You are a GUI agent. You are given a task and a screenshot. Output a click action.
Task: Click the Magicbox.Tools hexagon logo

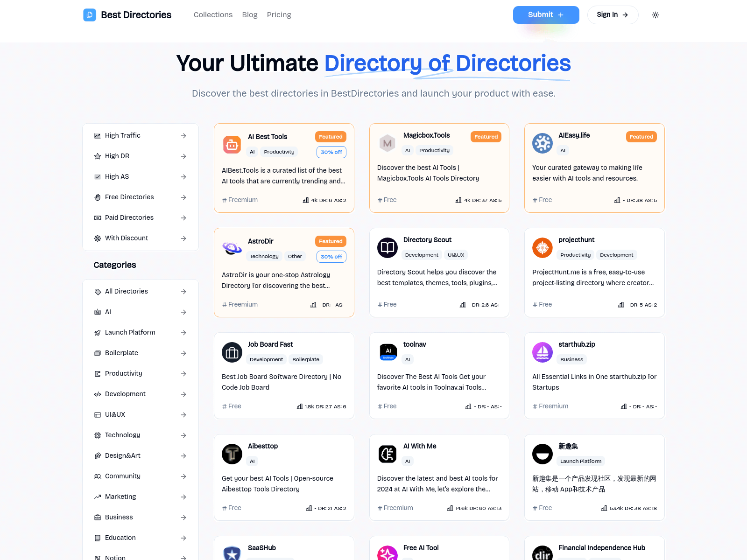coord(387,143)
